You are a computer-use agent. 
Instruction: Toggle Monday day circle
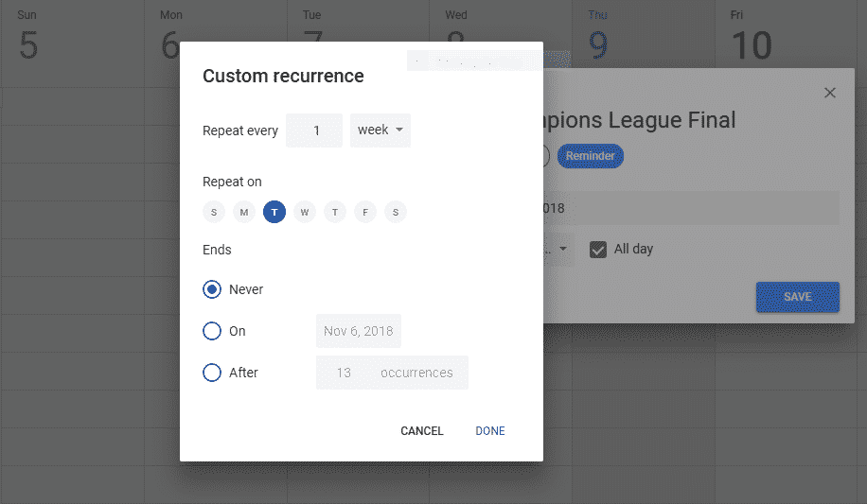pos(244,212)
